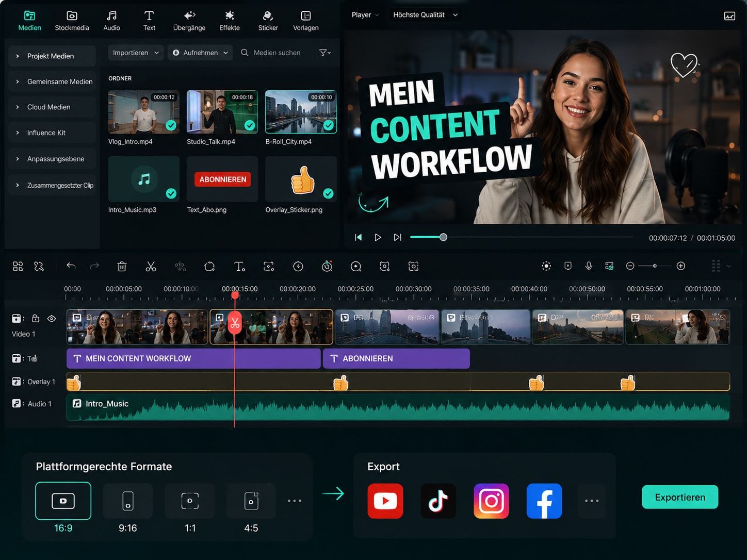The height and width of the screenshot is (560, 747).
Task: Click the Exportieren button
Action: (x=680, y=497)
